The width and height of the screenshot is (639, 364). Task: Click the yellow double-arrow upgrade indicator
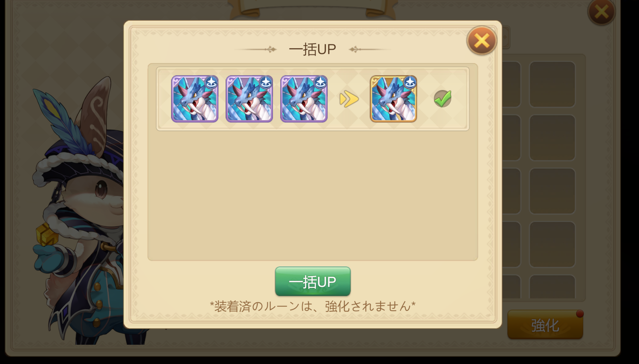click(349, 99)
